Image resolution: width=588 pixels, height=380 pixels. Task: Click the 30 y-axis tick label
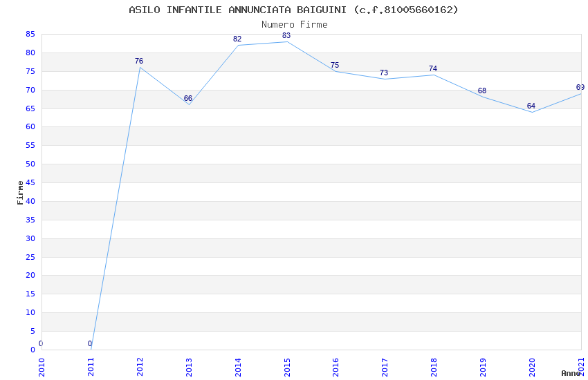(x=30, y=238)
